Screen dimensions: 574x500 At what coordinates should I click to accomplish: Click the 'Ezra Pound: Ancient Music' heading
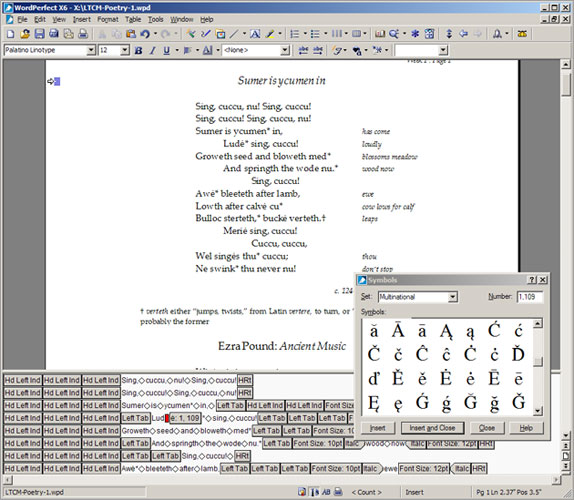click(282, 346)
